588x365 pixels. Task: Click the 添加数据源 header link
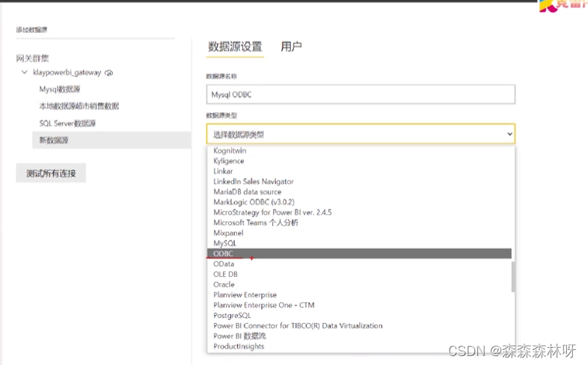click(31, 30)
